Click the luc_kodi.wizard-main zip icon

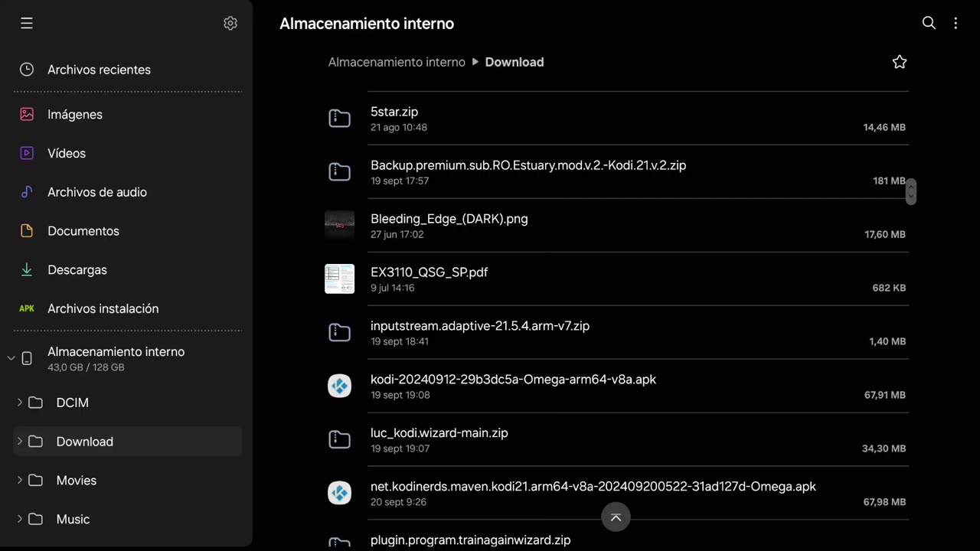click(339, 440)
